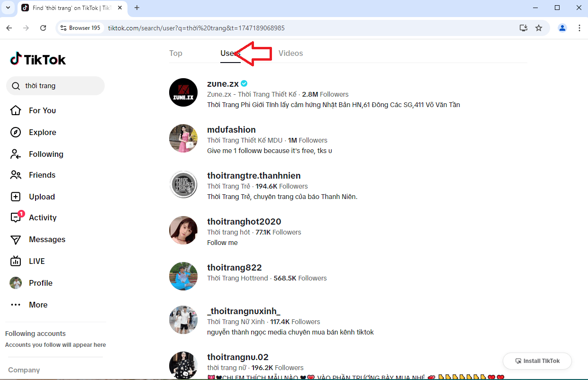Click the More three-dots icon
The width and height of the screenshot is (588, 380).
pyautogui.click(x=16, y=305)
